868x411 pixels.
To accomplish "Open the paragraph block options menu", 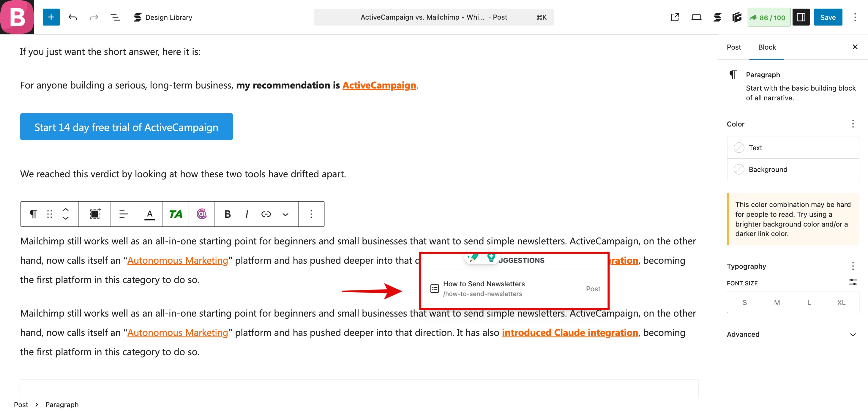I will pyautogui.click(x=311, y=214).
